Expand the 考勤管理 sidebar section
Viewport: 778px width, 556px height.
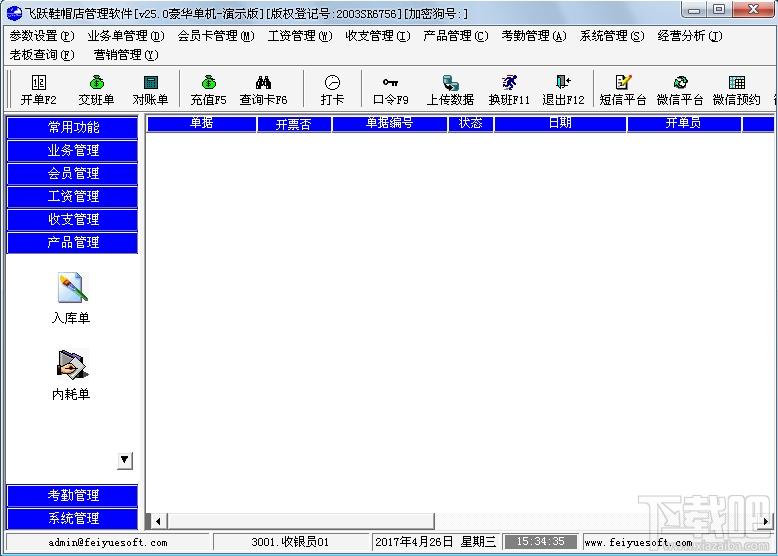[x=72, y=495]
